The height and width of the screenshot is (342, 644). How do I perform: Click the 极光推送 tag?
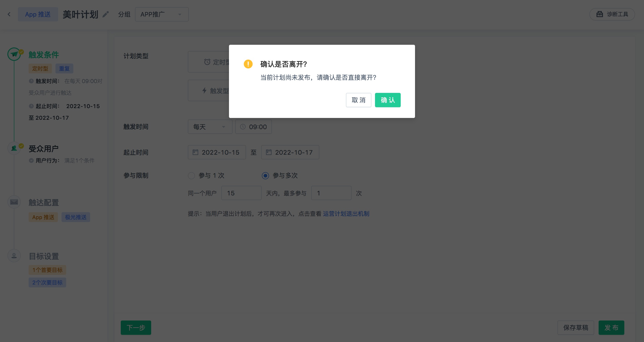coord(76,217)
